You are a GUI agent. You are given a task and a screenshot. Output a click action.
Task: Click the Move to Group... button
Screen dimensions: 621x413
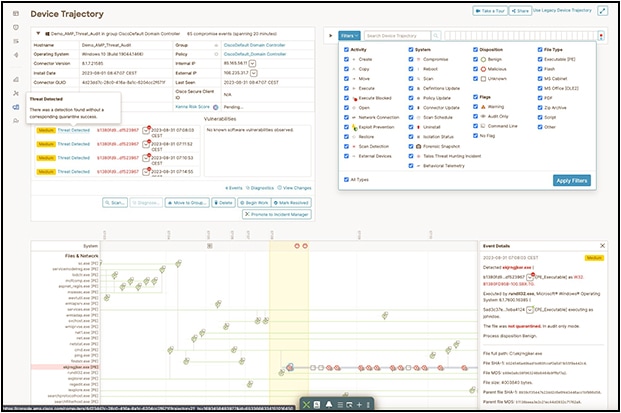pyautogui.click(x=187, y=203)
